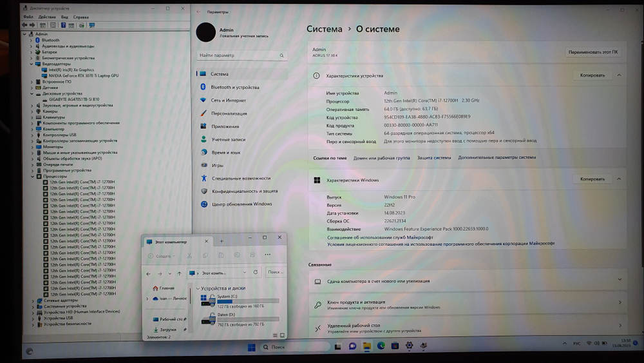Open Accessibility settings category
The height and width of the screenshot is (363, 644).
241,179
